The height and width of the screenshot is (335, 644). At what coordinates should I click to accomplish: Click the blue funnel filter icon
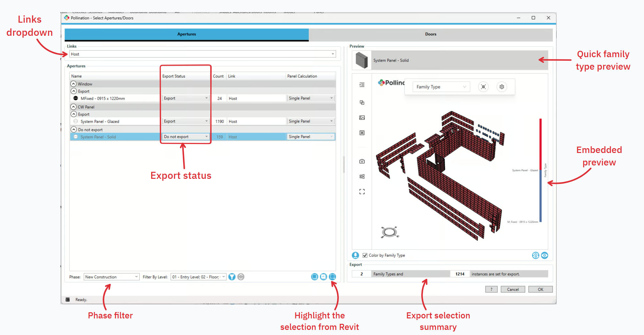[232, 277]
